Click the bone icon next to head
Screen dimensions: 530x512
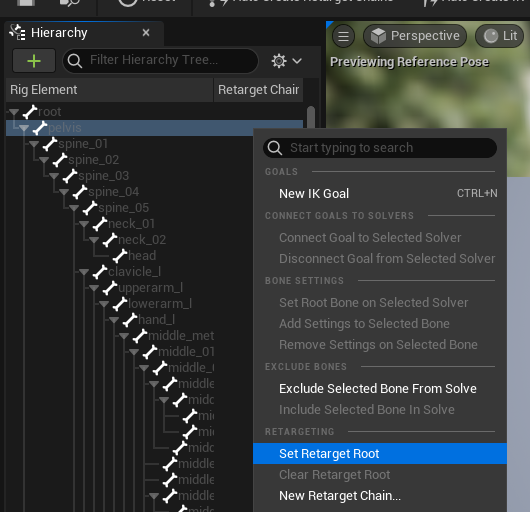pyautogui.click(x=120, y=256)
